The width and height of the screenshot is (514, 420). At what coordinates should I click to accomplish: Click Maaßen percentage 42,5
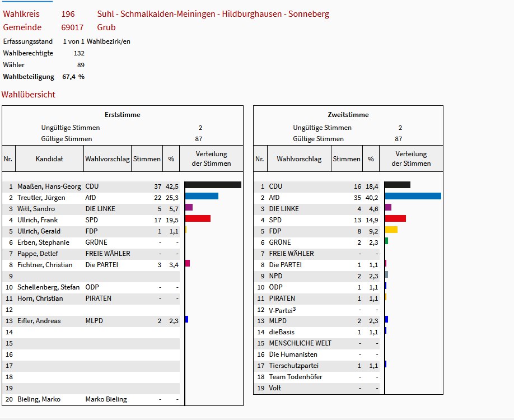tap(172, 186)
